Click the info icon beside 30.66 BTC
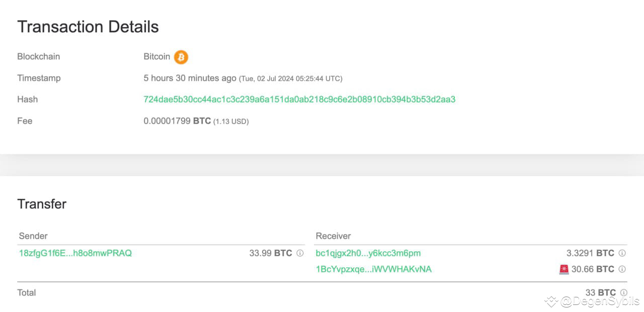 [x=622, y=270]
